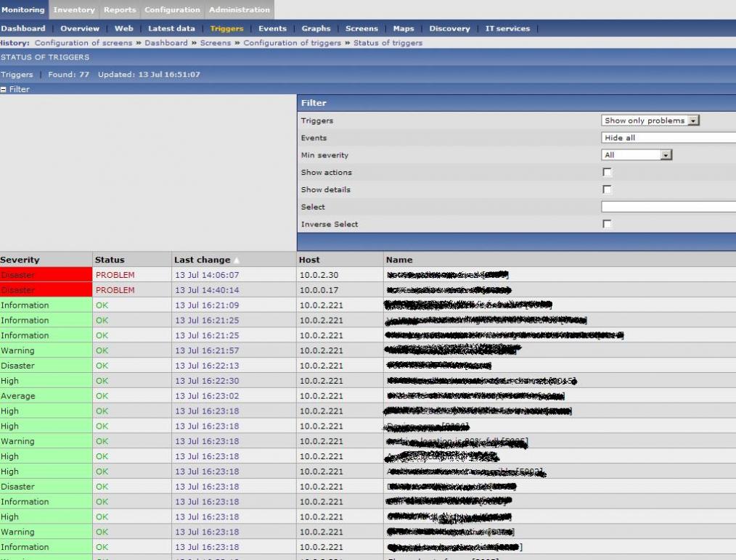The image size is (736, 560).
Task: Enable the Show details checkbox
Action: pyautogui.click(x=607, y=189)
